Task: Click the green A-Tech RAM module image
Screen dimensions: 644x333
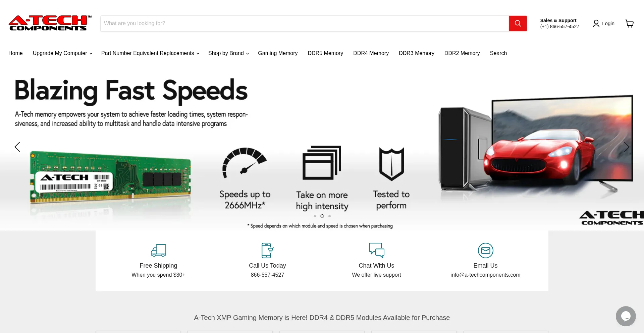Action: pos(110,177)
